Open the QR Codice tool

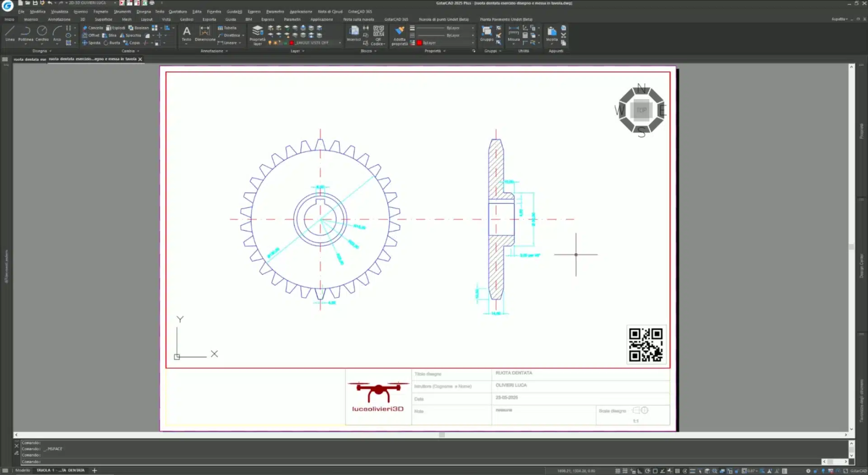pos(378,36)
